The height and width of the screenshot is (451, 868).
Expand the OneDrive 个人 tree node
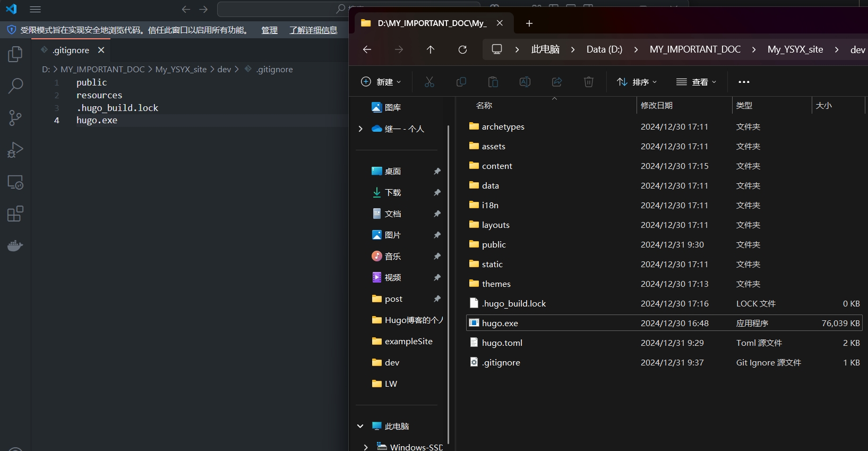click(x=360, y=129)
